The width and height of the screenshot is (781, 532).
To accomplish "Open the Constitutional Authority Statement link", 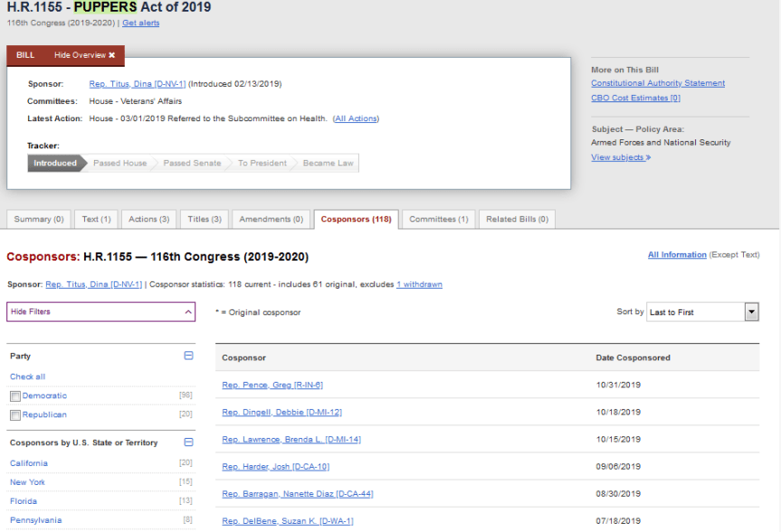I will point(658,83).
